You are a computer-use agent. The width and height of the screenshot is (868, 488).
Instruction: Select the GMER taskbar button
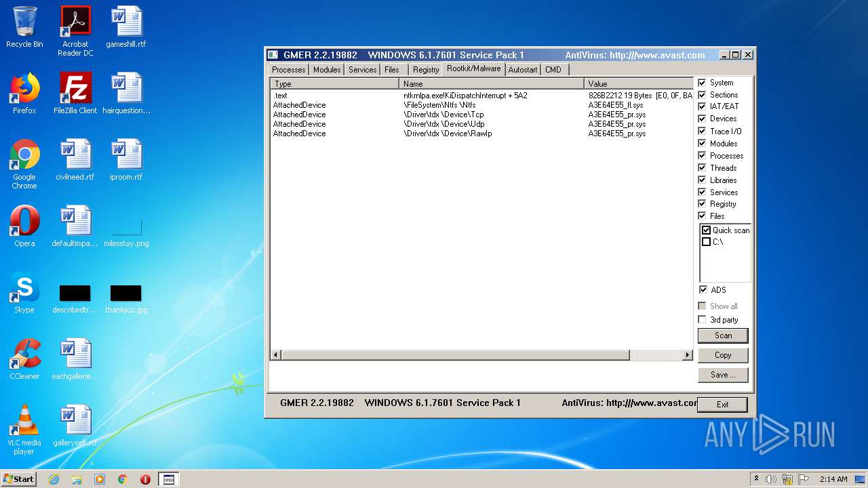(x=169, y=479)
